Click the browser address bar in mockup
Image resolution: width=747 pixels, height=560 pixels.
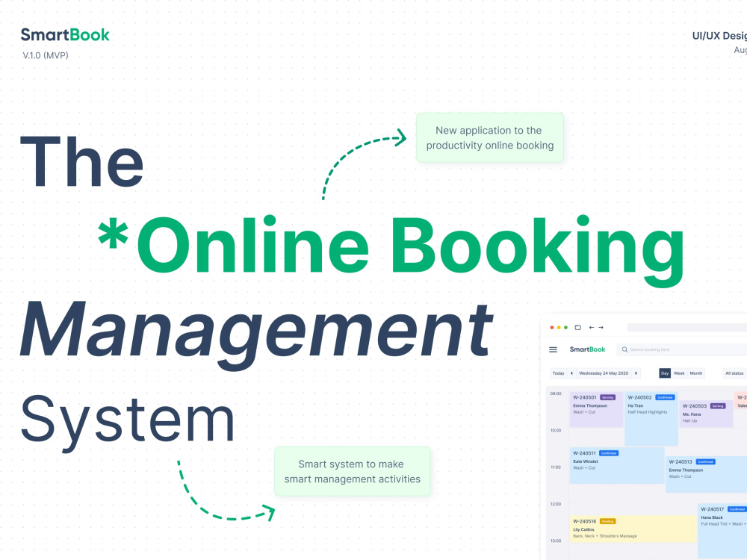(x=687, y=328)
